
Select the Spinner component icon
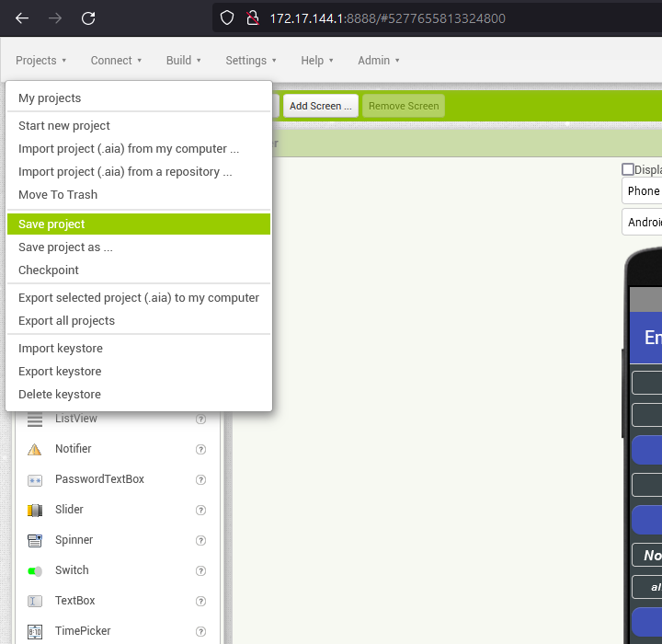click(35, 540)
